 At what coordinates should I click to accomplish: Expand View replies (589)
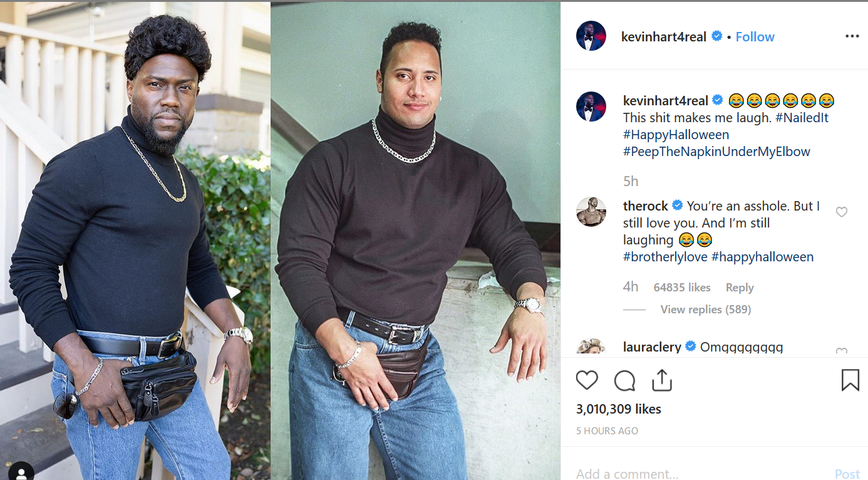pyautogui.click(x=706, y=310)
